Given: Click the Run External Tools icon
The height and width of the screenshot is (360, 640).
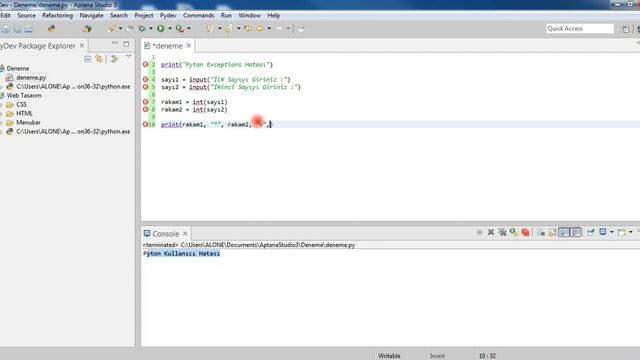Looking at the screenshot, I should 180,29.
